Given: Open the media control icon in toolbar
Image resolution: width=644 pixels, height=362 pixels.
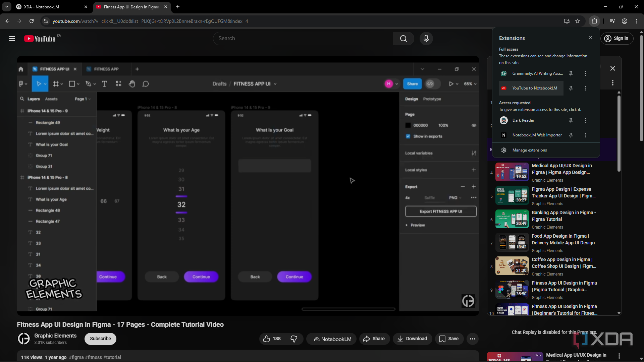Looking at the screenshot, I should point(612,21).
